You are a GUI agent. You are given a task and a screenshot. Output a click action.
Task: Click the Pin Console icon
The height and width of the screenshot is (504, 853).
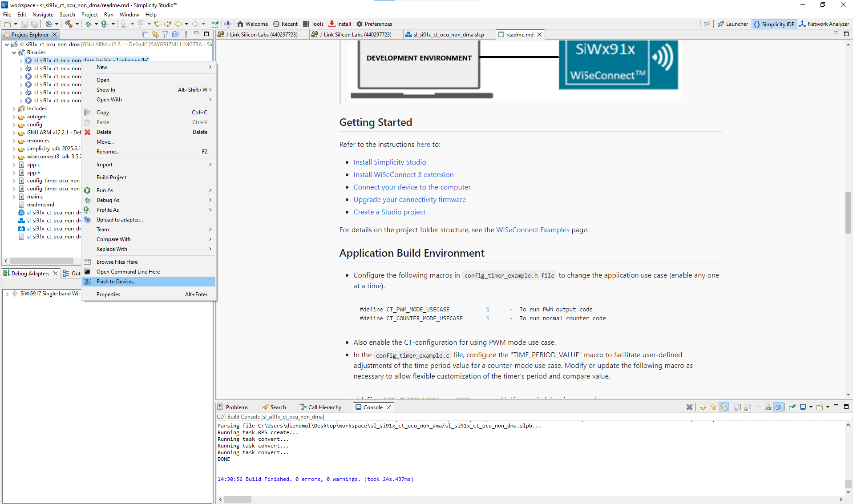coord(792,407)
